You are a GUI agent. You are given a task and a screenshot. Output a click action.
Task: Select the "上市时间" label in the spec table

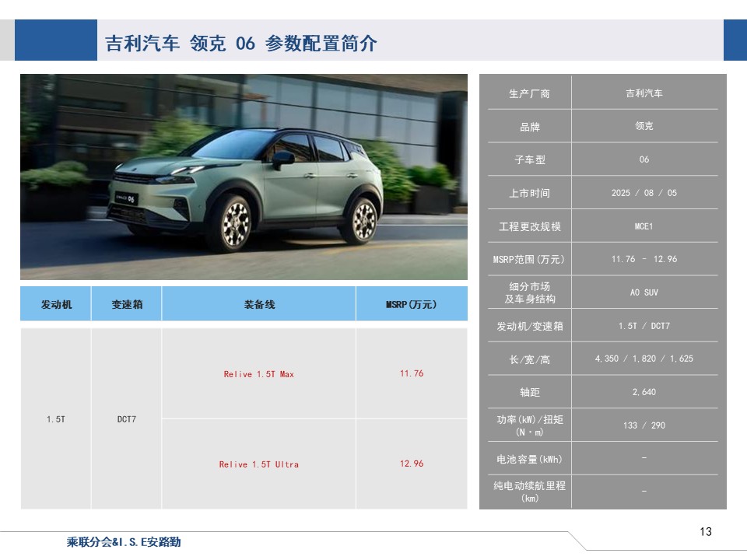pyautogui.click(x=529, y=193)
